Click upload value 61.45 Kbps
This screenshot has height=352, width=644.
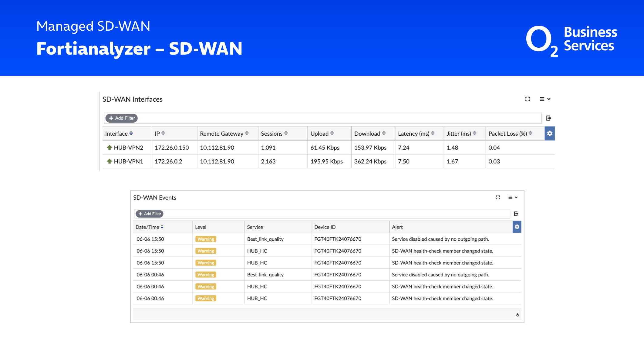click(325, 148)
